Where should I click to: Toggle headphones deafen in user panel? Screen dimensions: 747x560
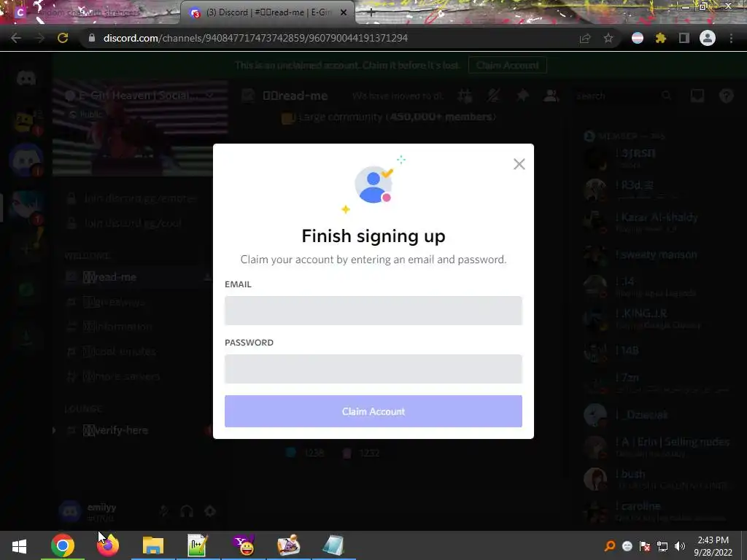[x=187, y=511]
